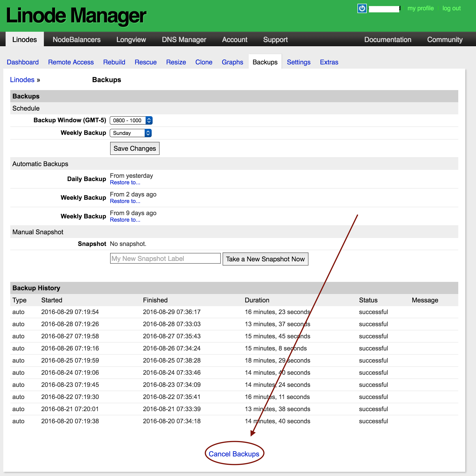
Task: Click the Save Changes button
Action: 135,148
